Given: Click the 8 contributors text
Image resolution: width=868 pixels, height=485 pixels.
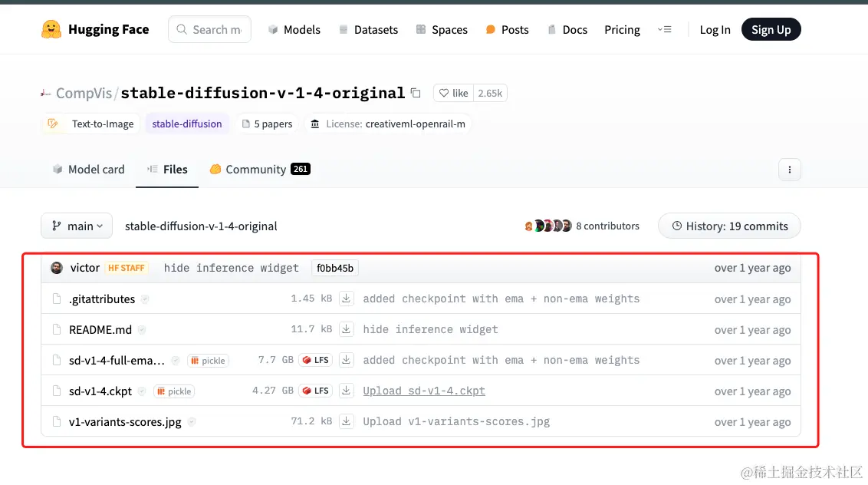Looking at the screenshot, I should [x=607, y=226].
